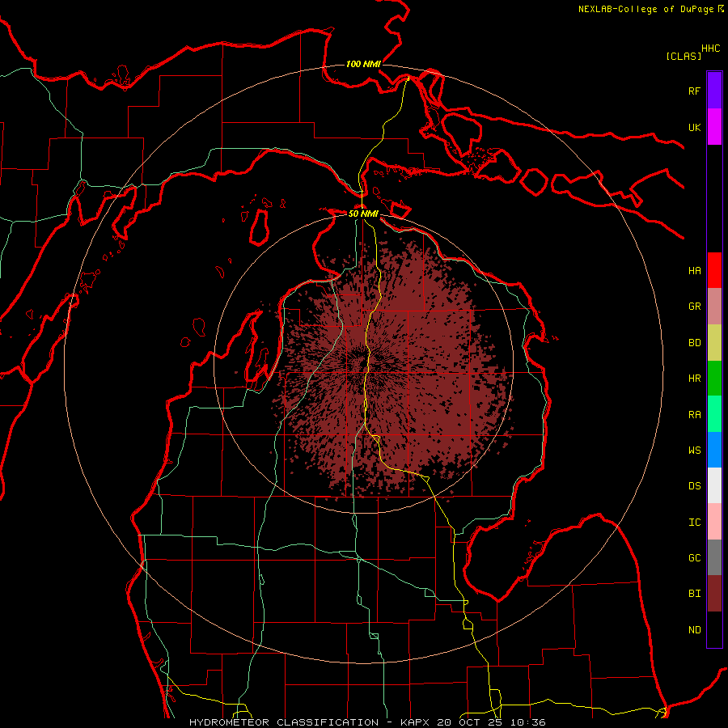Click the UK magenta color swatch
Image resolution: width=728 pixels, height=728 pixels.
(x=714, y=127)
